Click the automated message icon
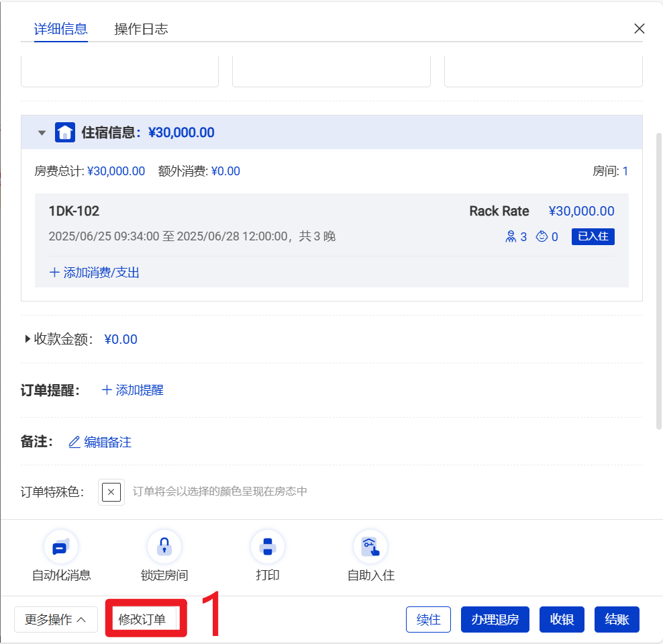The width and height of the screenshot is (663, 644). [x=61, y=547]
